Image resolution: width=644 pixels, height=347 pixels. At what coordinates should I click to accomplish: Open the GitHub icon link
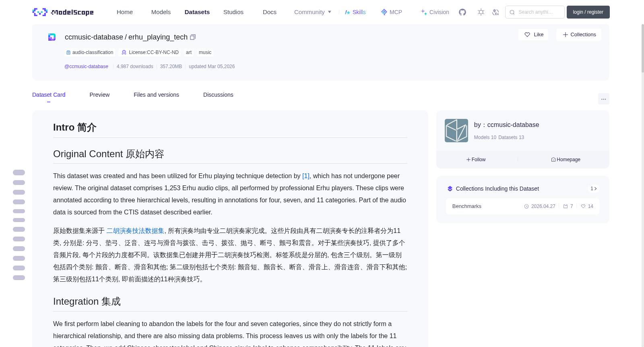(x=462, y=12)
